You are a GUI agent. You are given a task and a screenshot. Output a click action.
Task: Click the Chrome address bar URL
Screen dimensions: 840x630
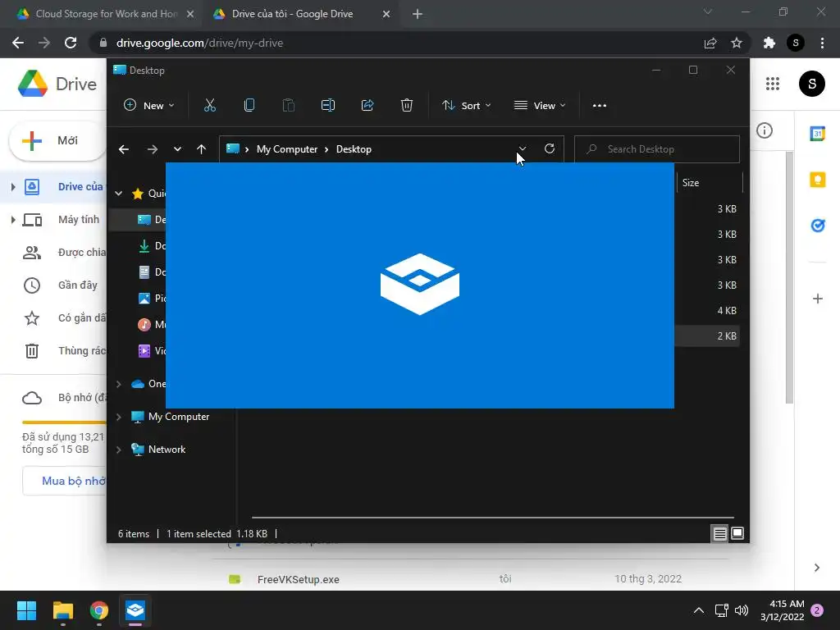click(199, 43)
